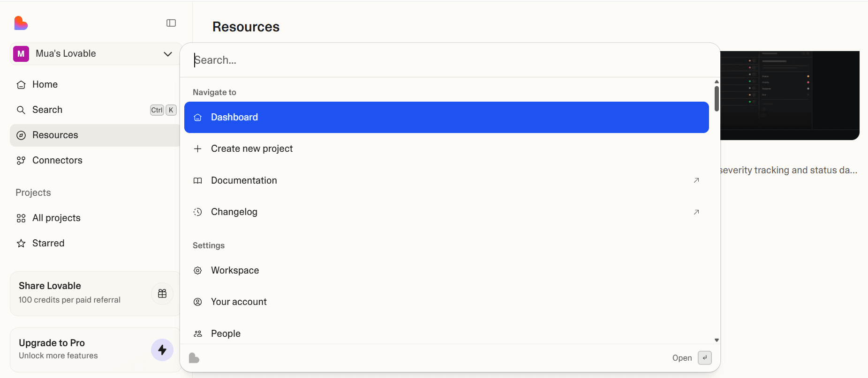
Task: Click the palette scrollbar thumb
Action: (717, 98)
